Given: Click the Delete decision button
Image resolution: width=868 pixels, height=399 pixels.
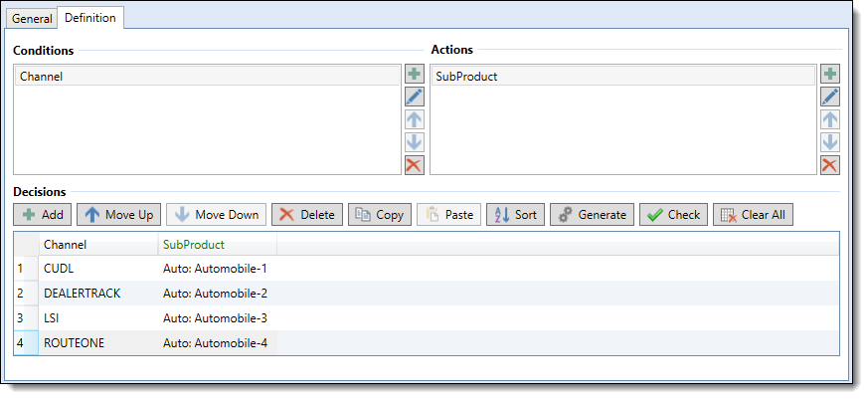Looking at the screenshot, I should point(307,215).
